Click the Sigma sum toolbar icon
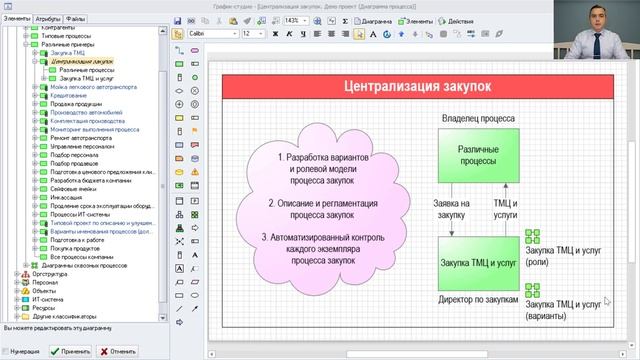 345,21
